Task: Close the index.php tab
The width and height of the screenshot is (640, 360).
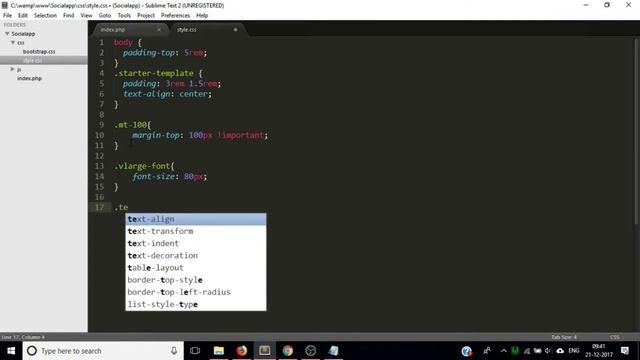Action: click(159, 29)
